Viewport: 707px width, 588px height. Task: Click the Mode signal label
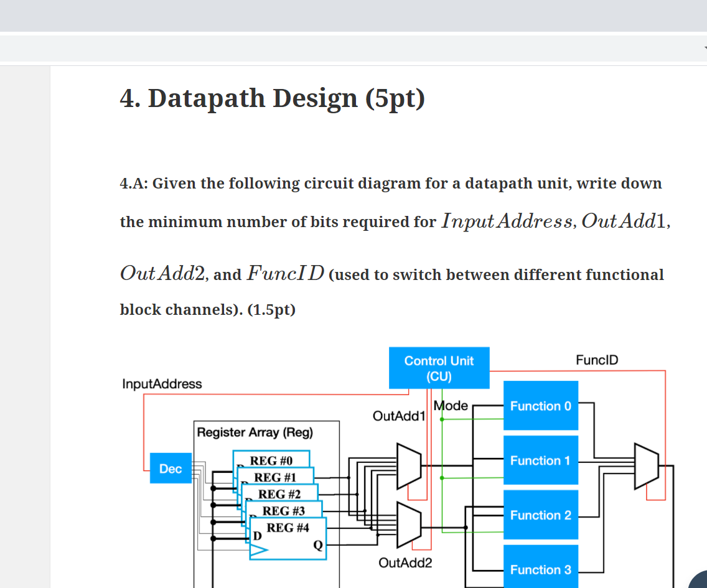tap(451, 406)
